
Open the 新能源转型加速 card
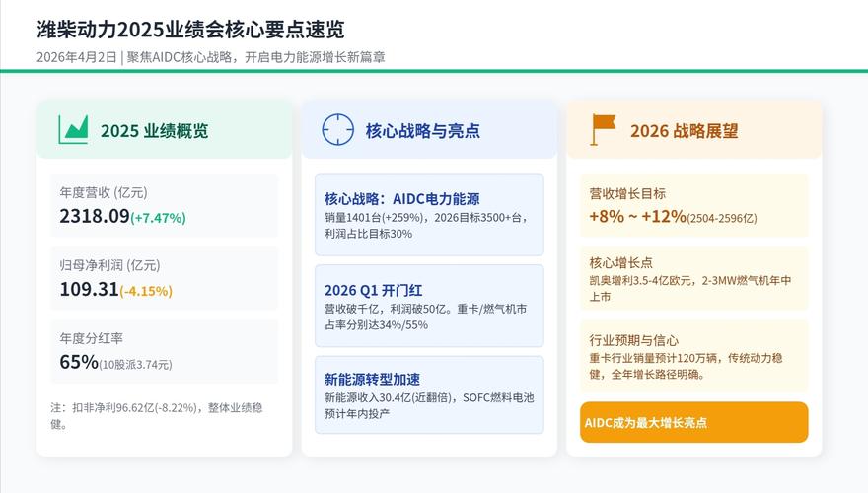(x=429, y=394)
